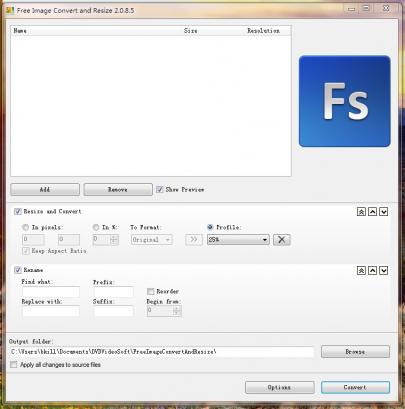The height and width of the screenshot is (409, 405).
Task: Click the Browse button
Action: pyautogui.click(x=355, y=352)
